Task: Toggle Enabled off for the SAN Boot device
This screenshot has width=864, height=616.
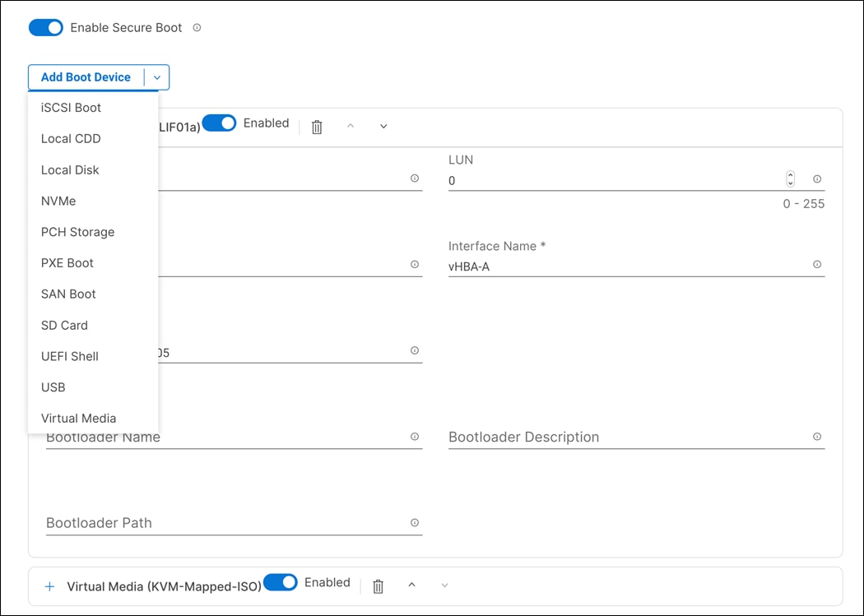Action: 221,122
